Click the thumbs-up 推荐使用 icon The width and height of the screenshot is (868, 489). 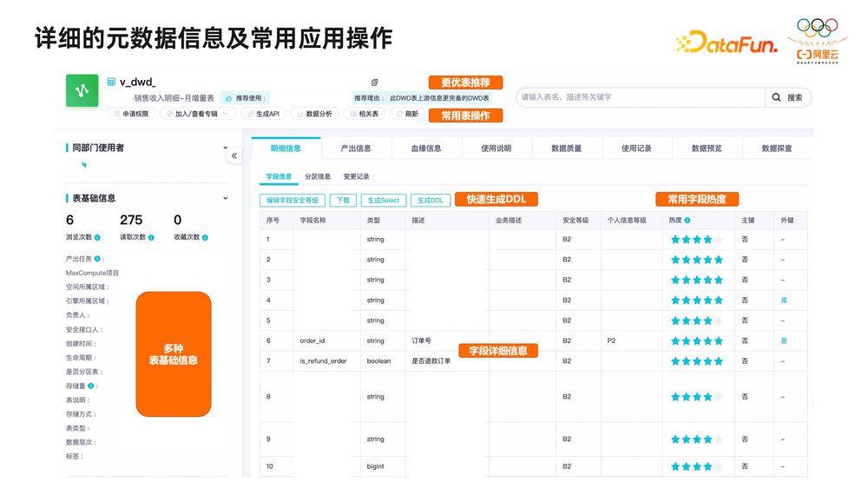[229, 99]
